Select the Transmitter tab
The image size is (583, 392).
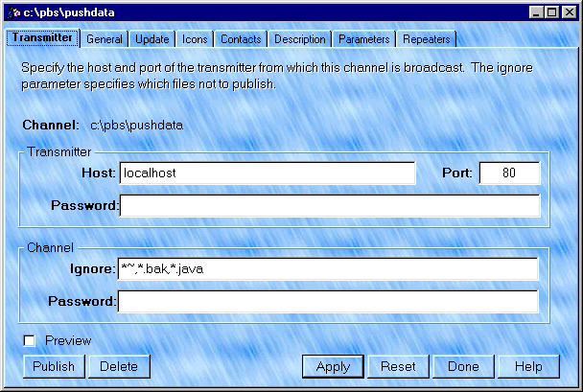coord(42,38)
